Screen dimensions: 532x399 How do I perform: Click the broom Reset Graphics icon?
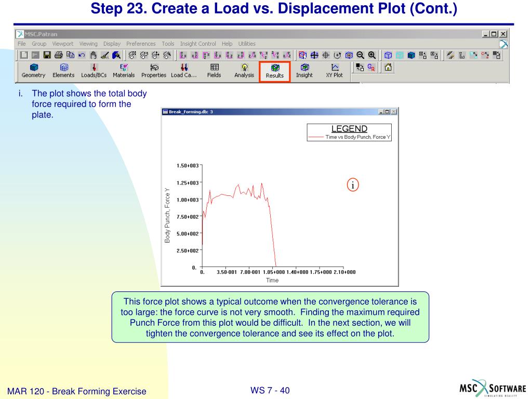tap(105, 55)
